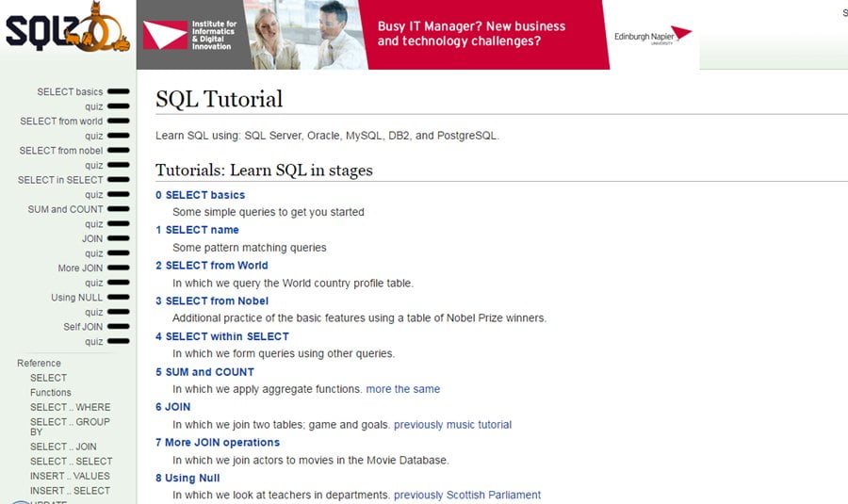Viewport: 848px width, 504px height.
Task: Click text 'Some simple queries to get you started'
Action: click(x=269, y=213)
